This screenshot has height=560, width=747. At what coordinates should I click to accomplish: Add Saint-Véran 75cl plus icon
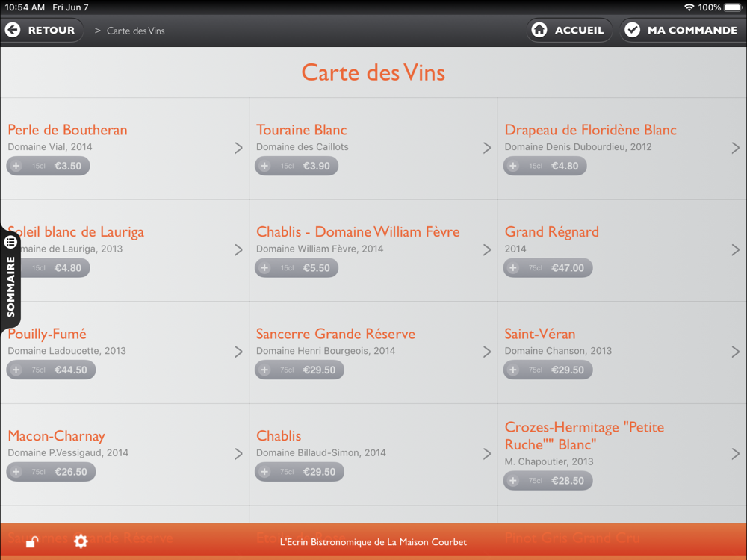513,370
